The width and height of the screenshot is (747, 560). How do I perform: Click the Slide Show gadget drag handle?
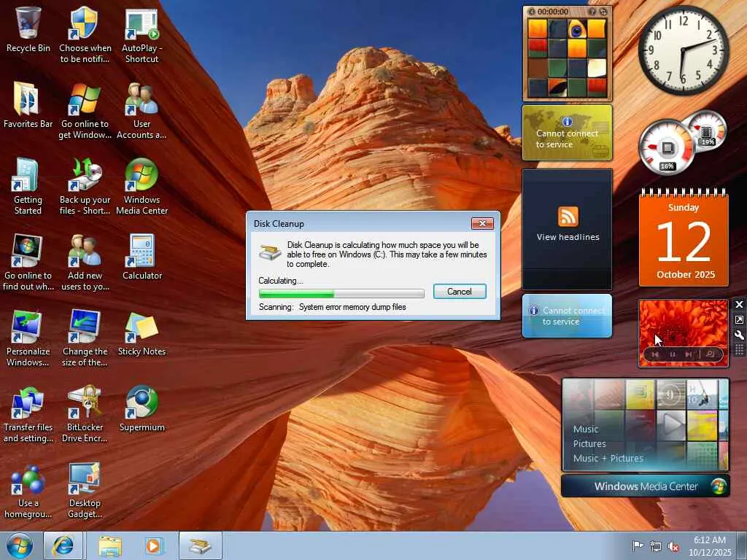(740, 351)
